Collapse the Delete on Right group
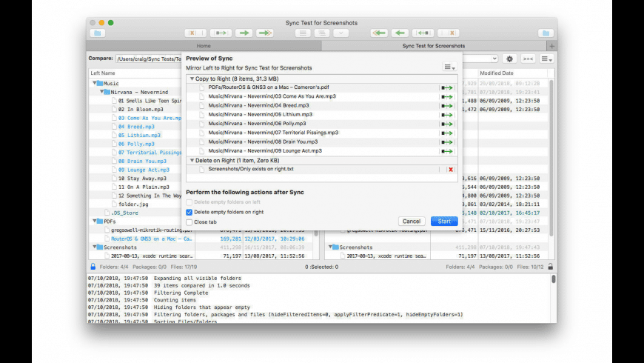The height and width of the screenshot is (363, 644). 192,160
